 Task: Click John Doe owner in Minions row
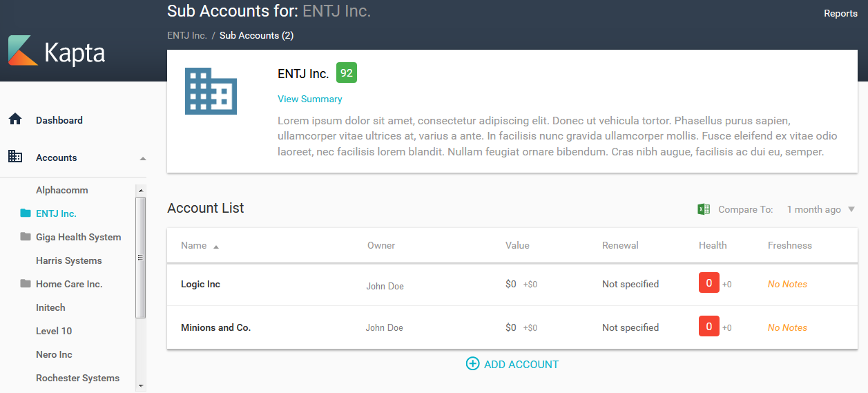click(385, 327)
